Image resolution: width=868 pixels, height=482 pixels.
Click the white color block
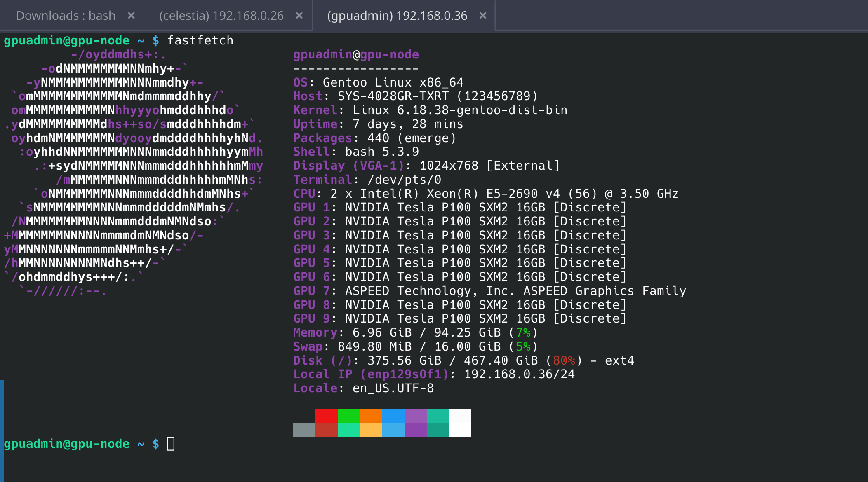[460, 423]
